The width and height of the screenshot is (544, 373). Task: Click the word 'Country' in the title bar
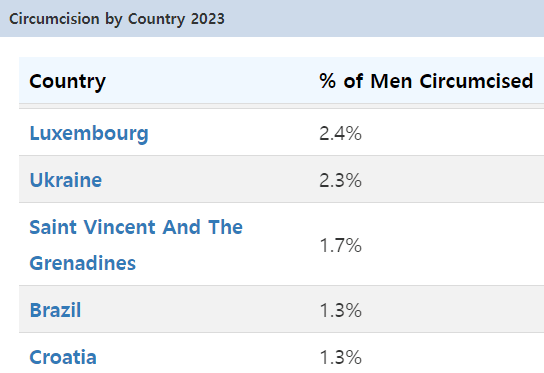click(x=156, y=19)
